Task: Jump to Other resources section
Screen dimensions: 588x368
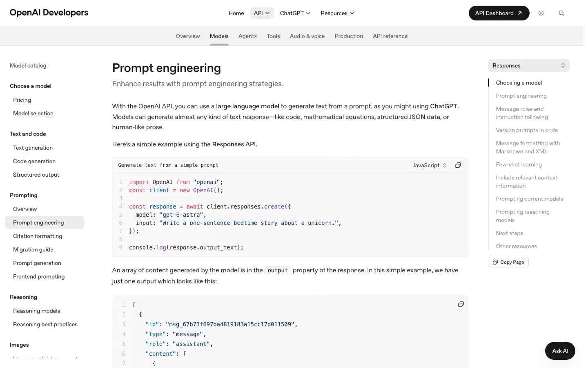Action: click(x=517, y=246)
